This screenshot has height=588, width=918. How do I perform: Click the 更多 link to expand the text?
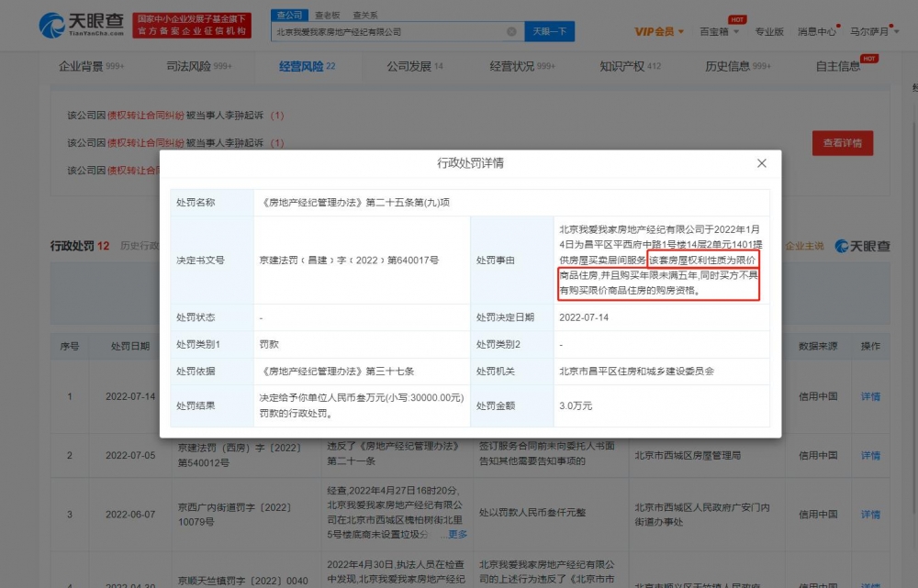click(x=457, y=534)
